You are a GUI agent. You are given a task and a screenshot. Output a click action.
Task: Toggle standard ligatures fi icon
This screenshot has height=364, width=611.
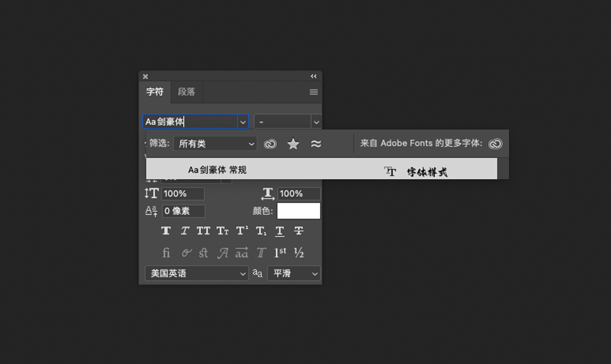point(166,253)
